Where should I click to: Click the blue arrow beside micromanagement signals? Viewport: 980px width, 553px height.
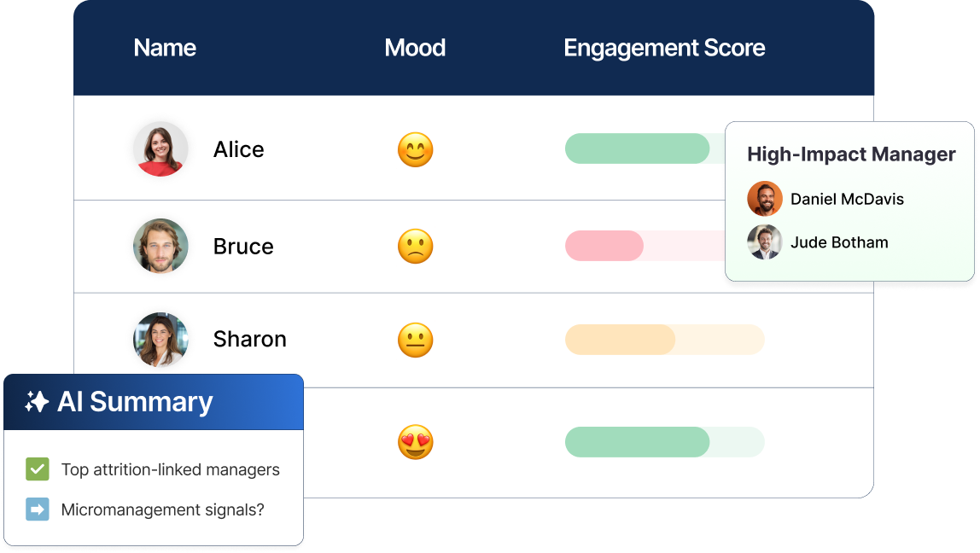(38, 509)
